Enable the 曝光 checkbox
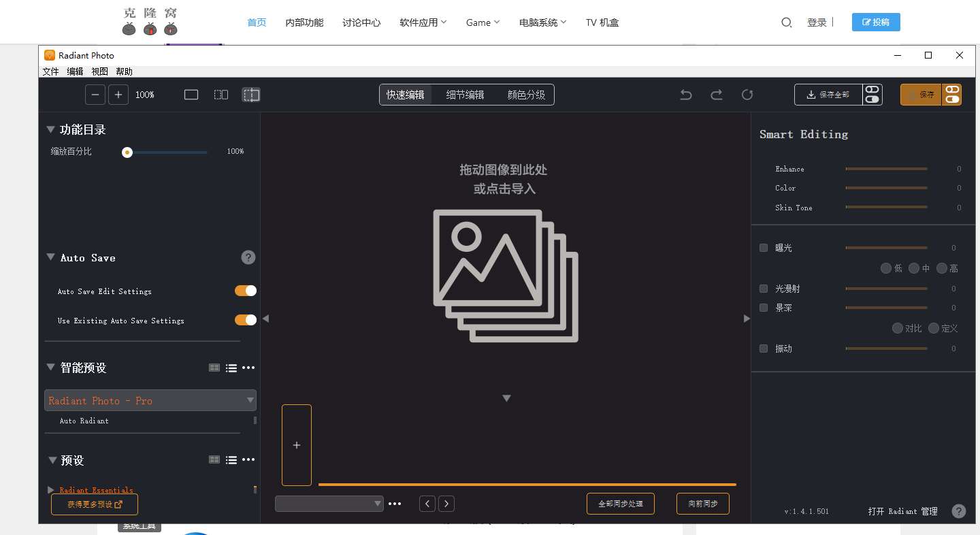The height and width of the screenshot is (535, 980). 764,248
